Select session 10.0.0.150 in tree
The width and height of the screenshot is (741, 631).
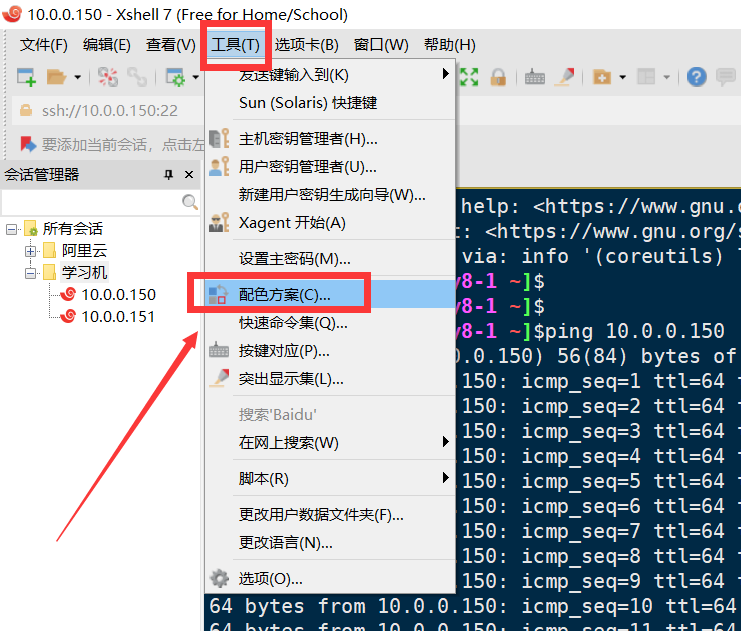[118, 294]
